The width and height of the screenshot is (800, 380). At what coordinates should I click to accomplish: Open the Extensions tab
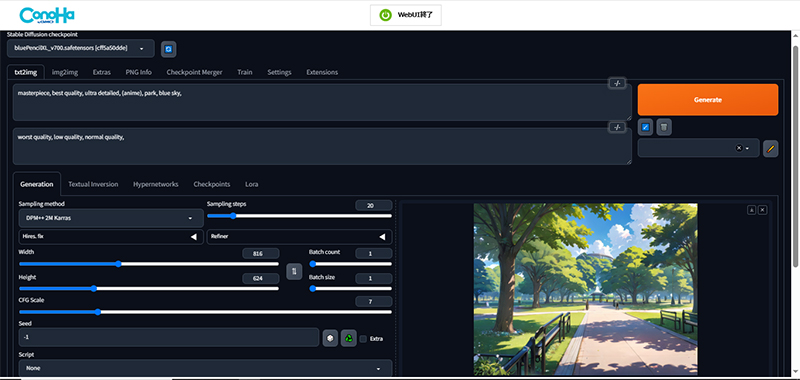322,72
